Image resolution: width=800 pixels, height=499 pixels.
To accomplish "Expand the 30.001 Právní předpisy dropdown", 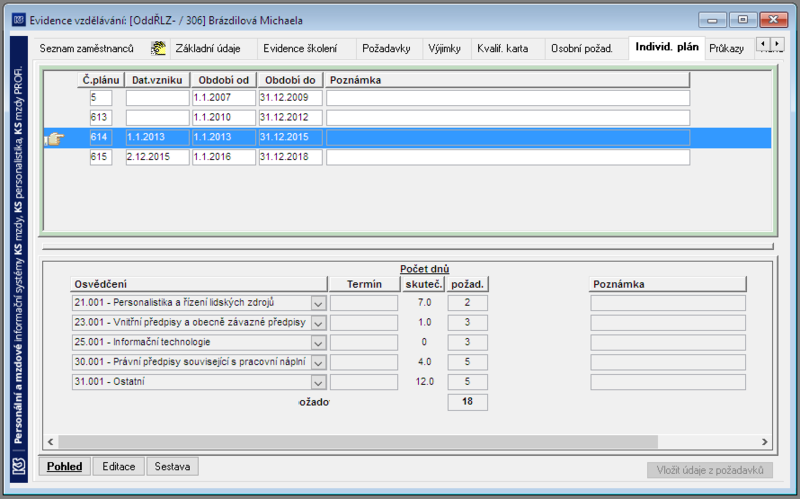I will pyautogui.click(x=318, y=362).
